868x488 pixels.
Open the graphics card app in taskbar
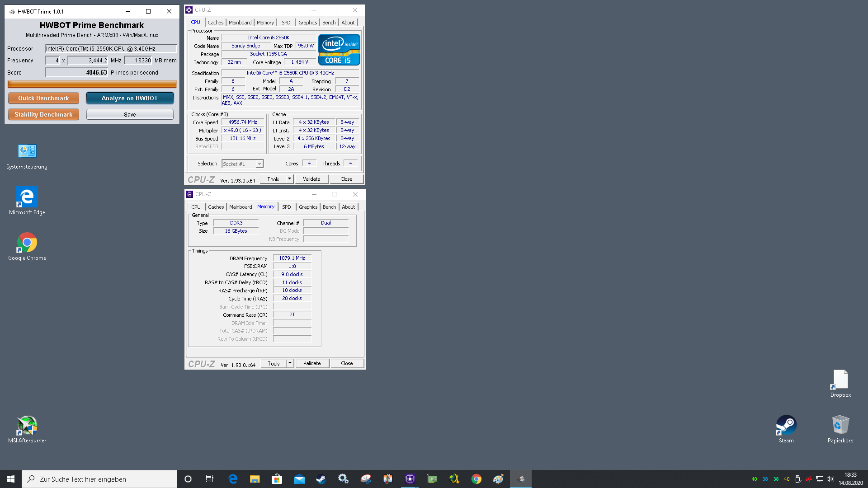tap(432, 479)
